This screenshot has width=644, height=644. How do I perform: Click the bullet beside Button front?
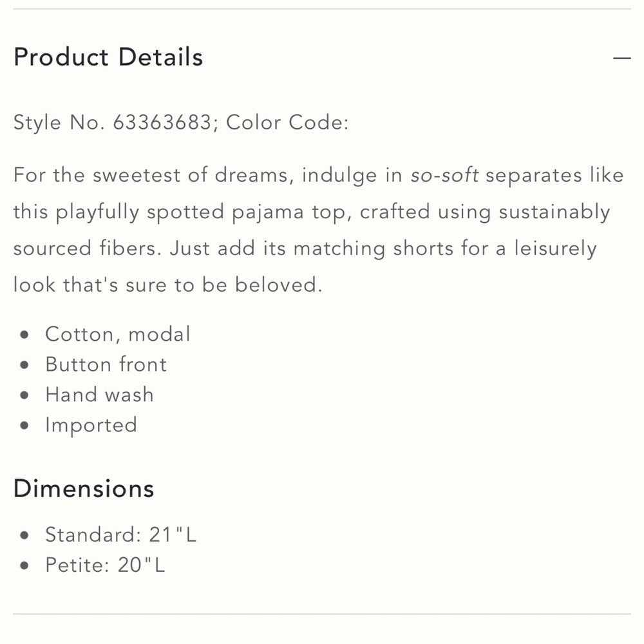25,365
